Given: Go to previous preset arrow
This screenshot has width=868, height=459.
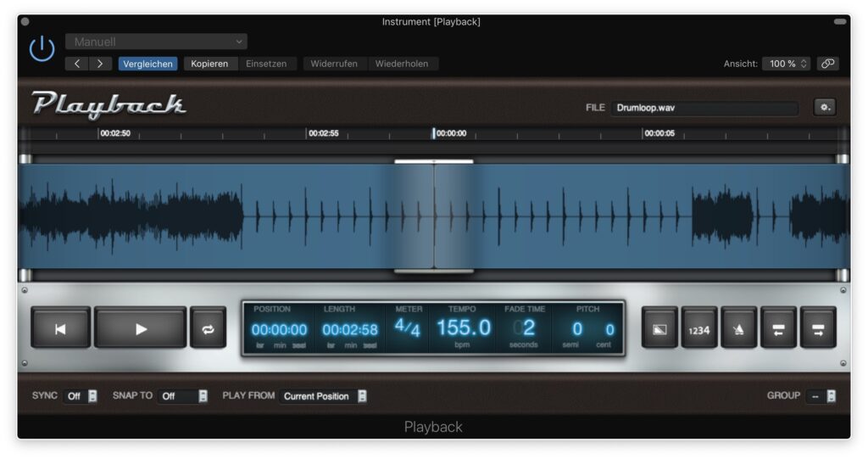Looking at the screenshot, I should [77, 64].
